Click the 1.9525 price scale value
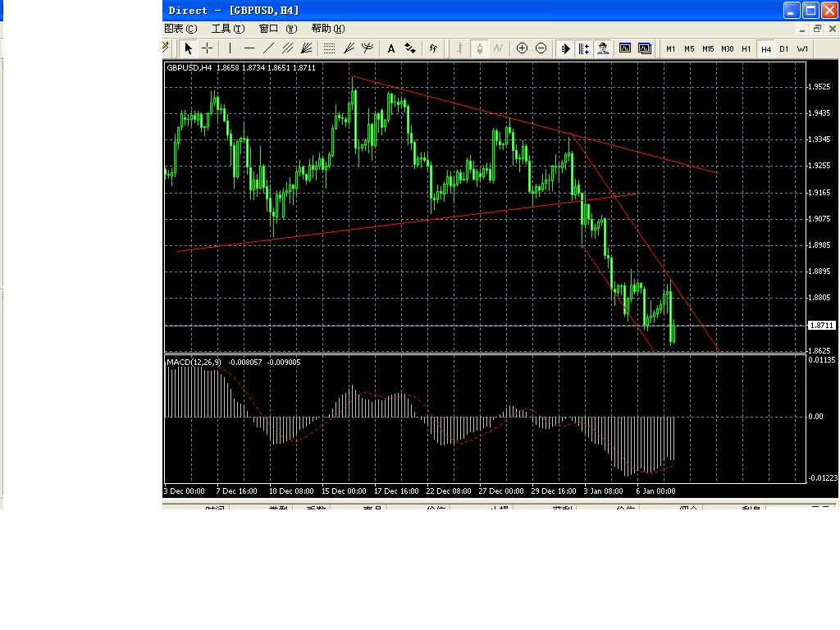The image size is (840, 630). coord(819,87)
